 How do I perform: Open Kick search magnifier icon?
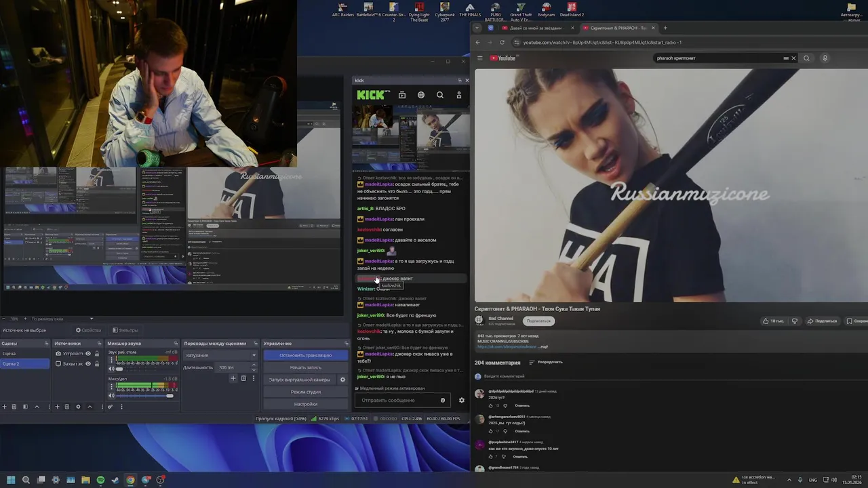click(440, 95)
